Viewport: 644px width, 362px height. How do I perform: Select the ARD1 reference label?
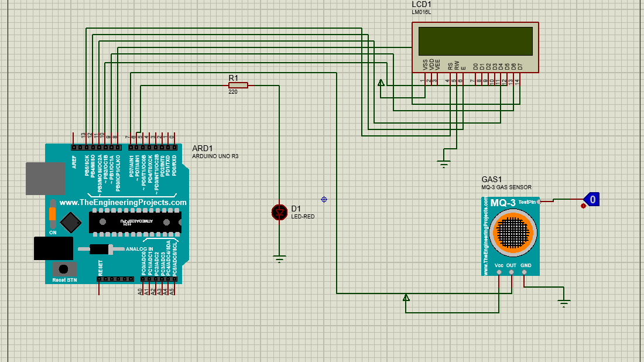203,148
